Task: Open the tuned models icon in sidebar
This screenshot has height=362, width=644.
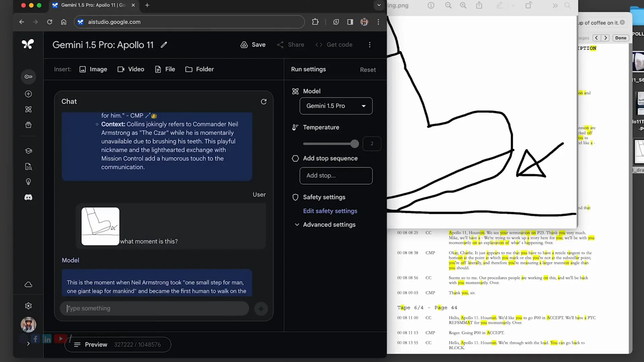Action: (x=29, y=109)
